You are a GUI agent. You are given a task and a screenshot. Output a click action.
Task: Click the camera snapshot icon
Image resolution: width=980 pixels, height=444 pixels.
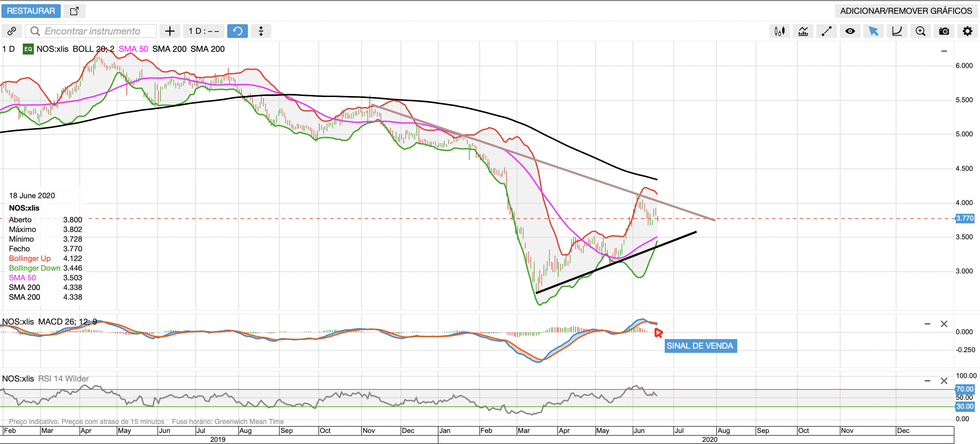point(944,31)
